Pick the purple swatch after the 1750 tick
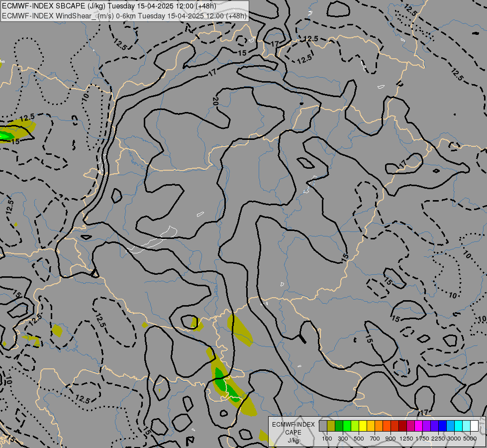This screenshot has width=487, height=448. [426, 426]
